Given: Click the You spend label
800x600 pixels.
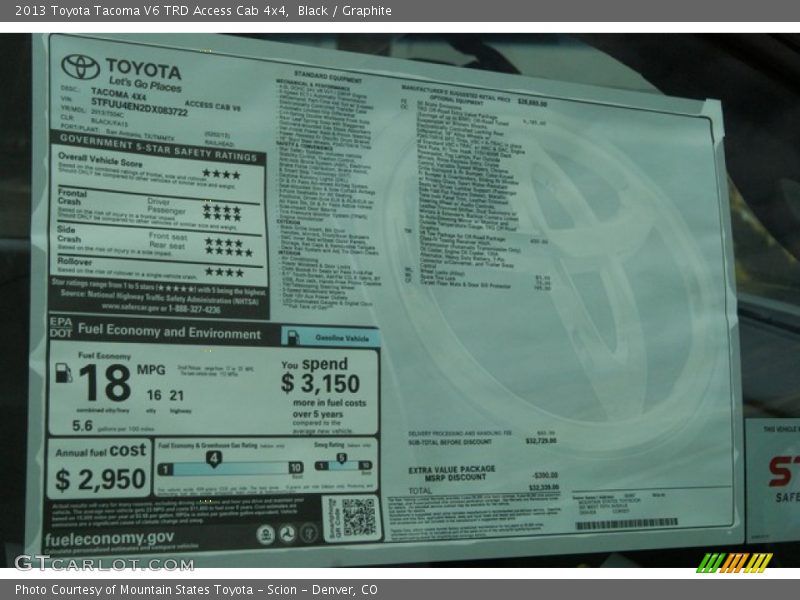Looking at the screenshot, I should coord(314,364).
